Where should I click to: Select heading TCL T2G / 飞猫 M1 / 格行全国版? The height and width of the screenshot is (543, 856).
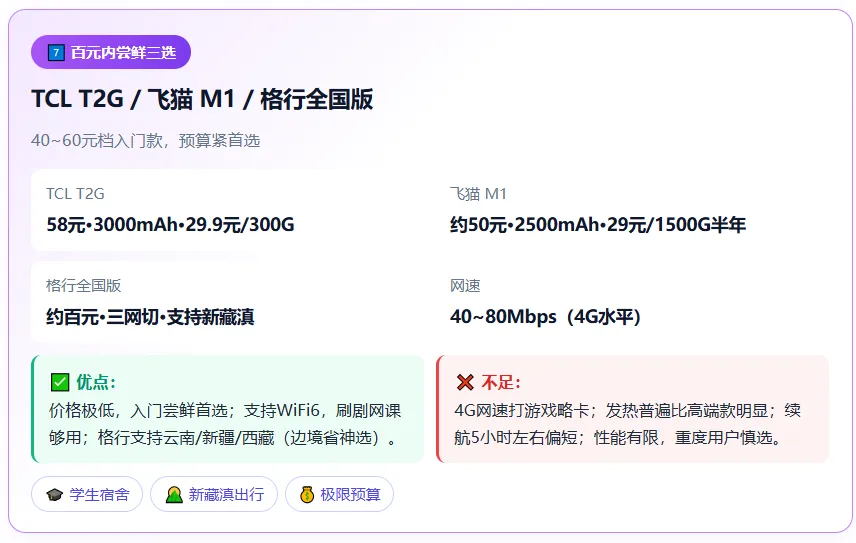(202, 99)
